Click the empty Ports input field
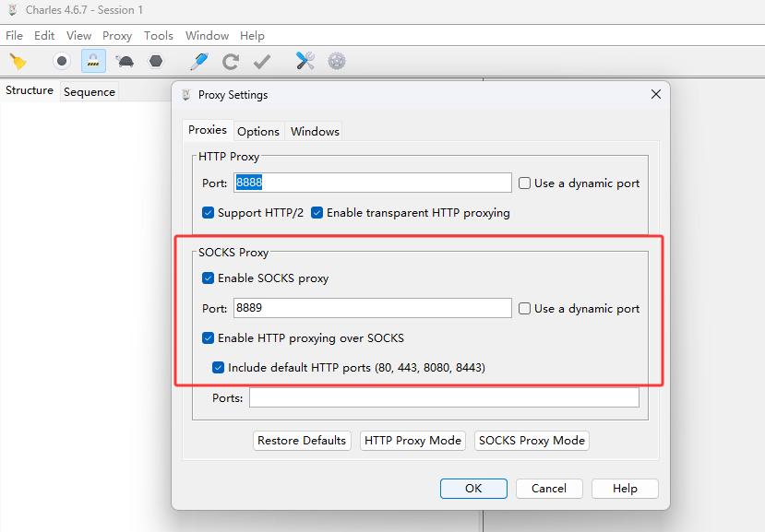The height and width of the screenshot is (532, 765). [x=444, y=397]
